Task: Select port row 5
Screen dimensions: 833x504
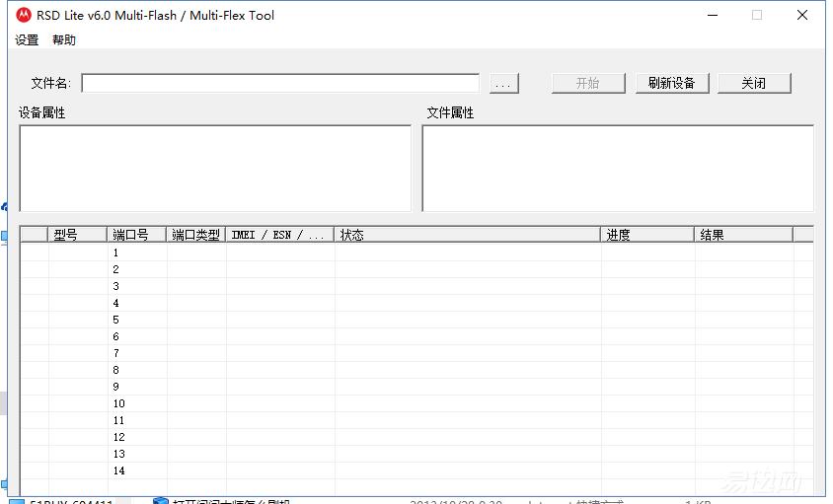Action: coord(416,320)
